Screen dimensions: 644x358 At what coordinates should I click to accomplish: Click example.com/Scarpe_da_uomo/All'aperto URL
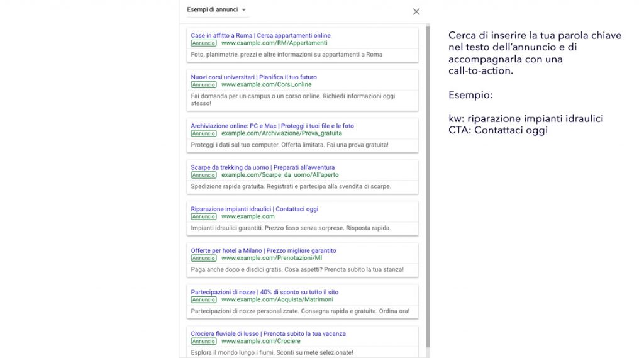coord(280,175)
